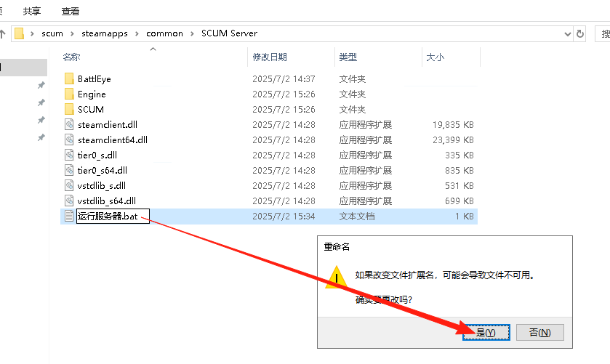Click the SCUM folder icon
This screenshot has width=610, height=364.
(69, 109)
